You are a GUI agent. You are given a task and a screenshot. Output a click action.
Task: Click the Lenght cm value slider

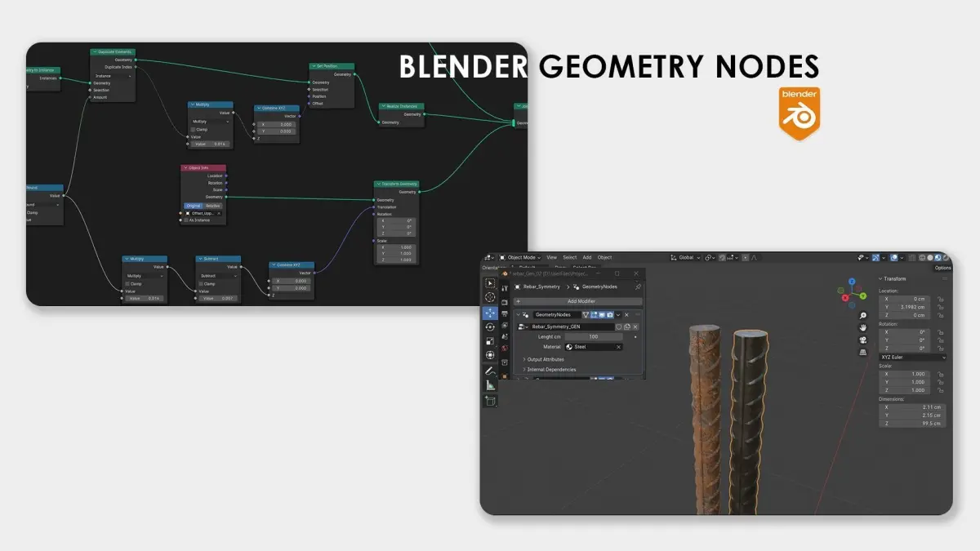coord(594,336)
